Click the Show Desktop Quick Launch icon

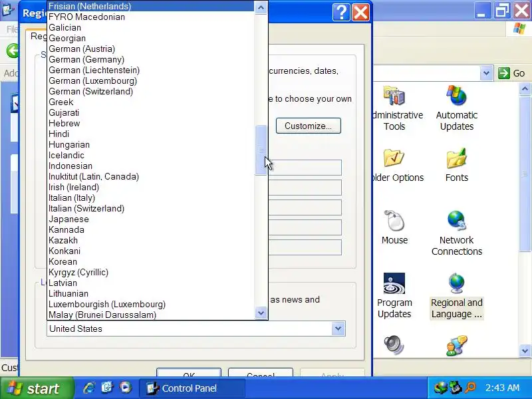[x=107, y=388]
